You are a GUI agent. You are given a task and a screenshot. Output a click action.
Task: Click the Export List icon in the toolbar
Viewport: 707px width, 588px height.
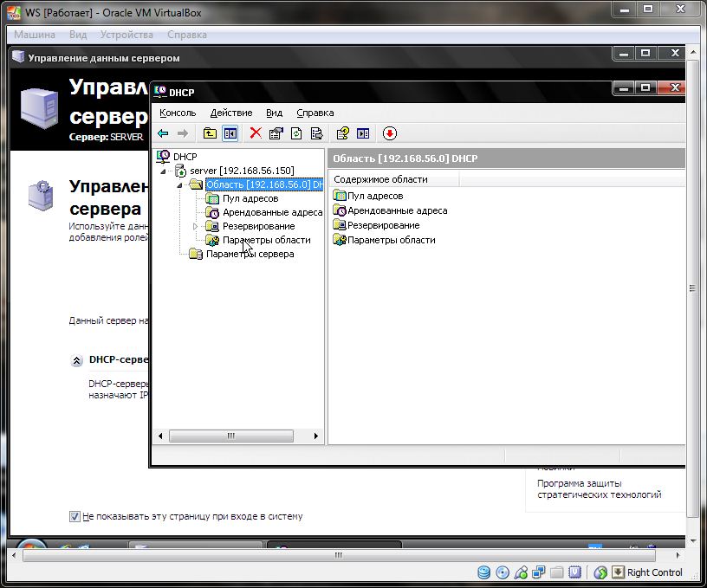coord(316,133)
